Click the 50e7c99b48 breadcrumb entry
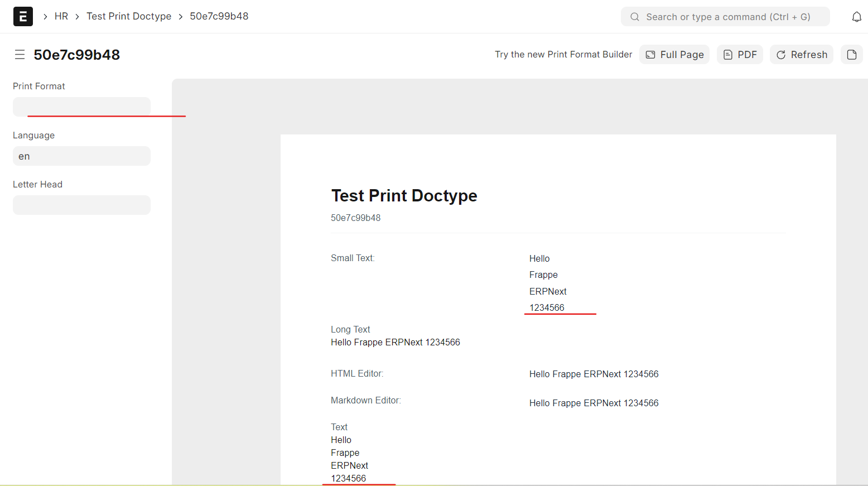 pyautogui.click(x=219, y=16)
